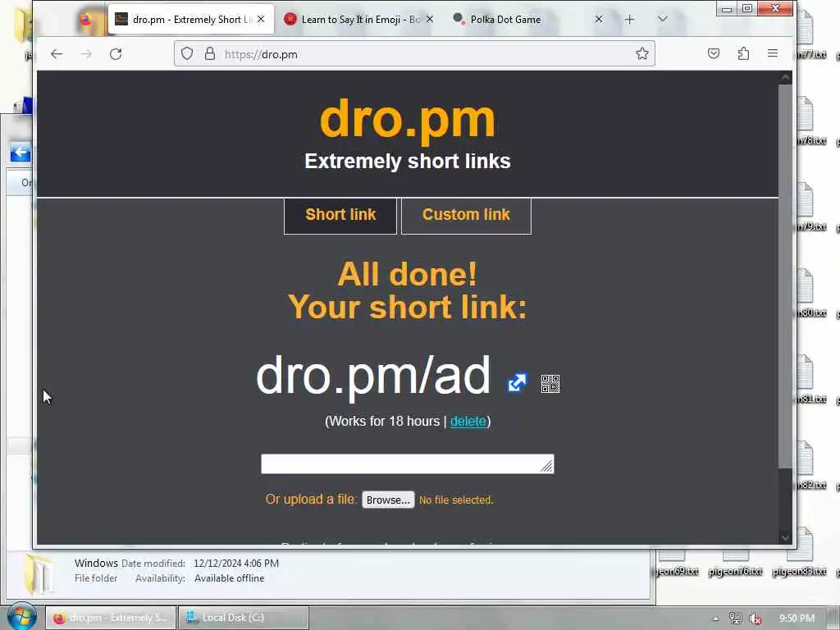This screenshot has height=630, width=840.
Task: Click 'Available offline' text in Explorer details
Action: click(230, 578)
